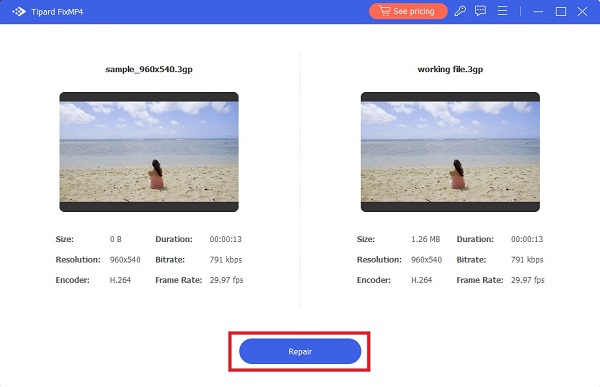Click the working file's H.264 encoder value
Screen dimensions: 600x387
point(421,280)
